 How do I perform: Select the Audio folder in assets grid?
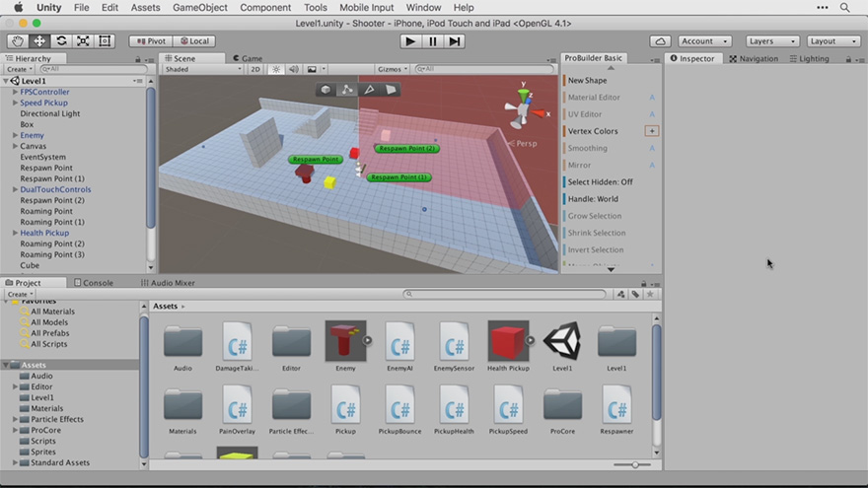(182, 341)
